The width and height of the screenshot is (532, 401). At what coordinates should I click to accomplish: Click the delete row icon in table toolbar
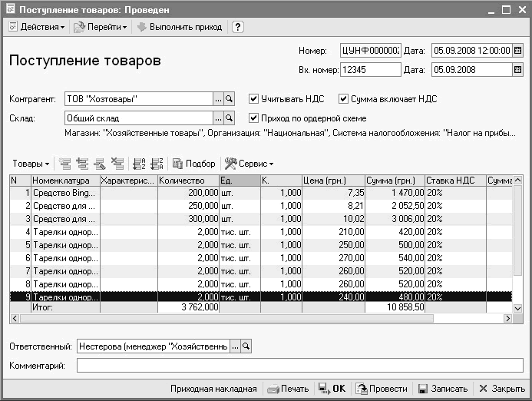click(x=117, y=164)
